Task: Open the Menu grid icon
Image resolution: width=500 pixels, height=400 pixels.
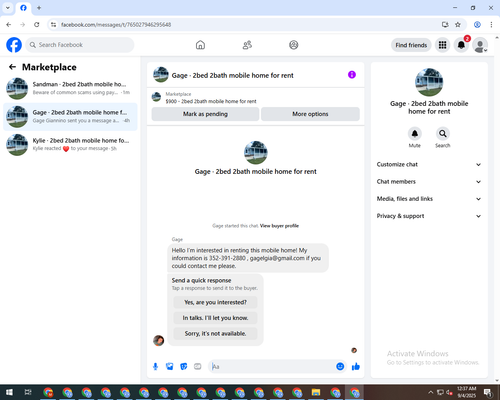Action: coord(442,45)
